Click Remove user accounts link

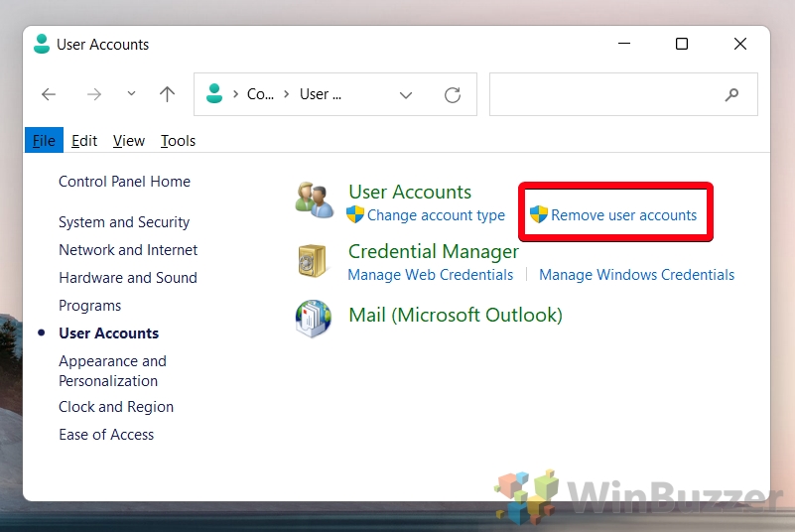coord(624,215)
